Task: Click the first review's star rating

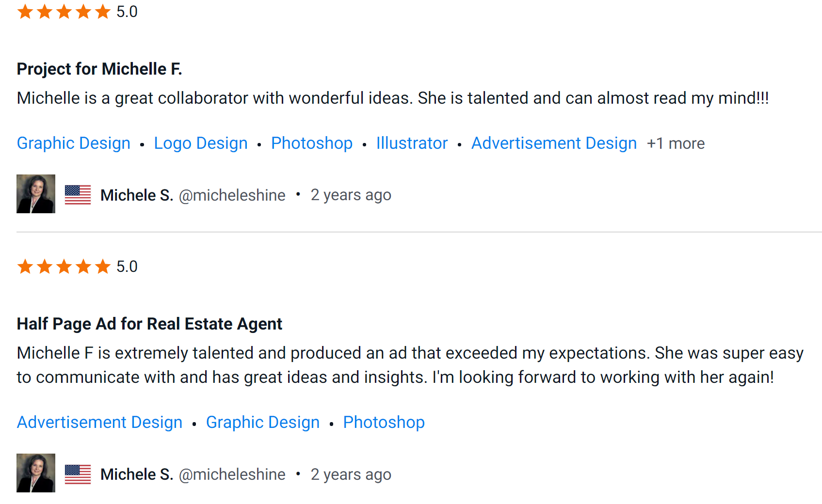Action: [64, 12]
